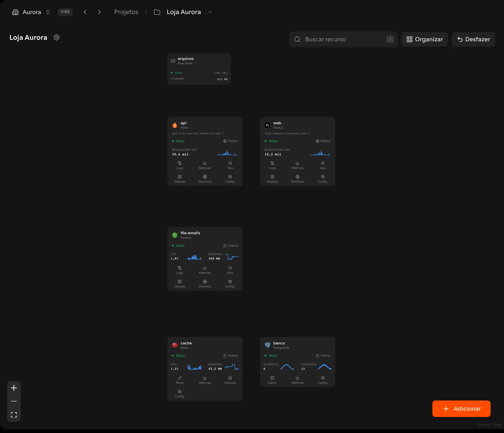Open Loja Aurora project settings gear
504x433 pixels.
(57, 37)
